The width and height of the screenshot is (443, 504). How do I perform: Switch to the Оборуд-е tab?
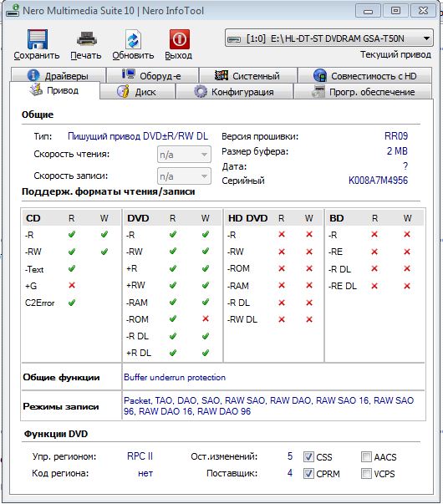[152, 75]
